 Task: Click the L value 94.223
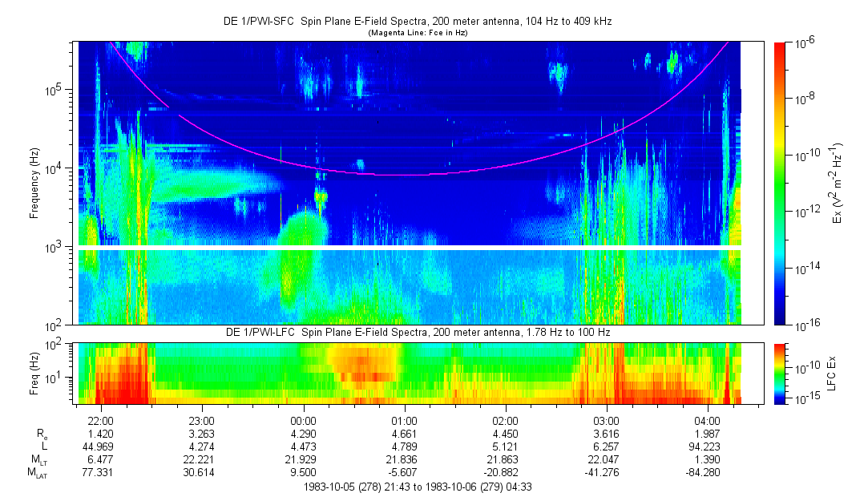coord(704,446)
